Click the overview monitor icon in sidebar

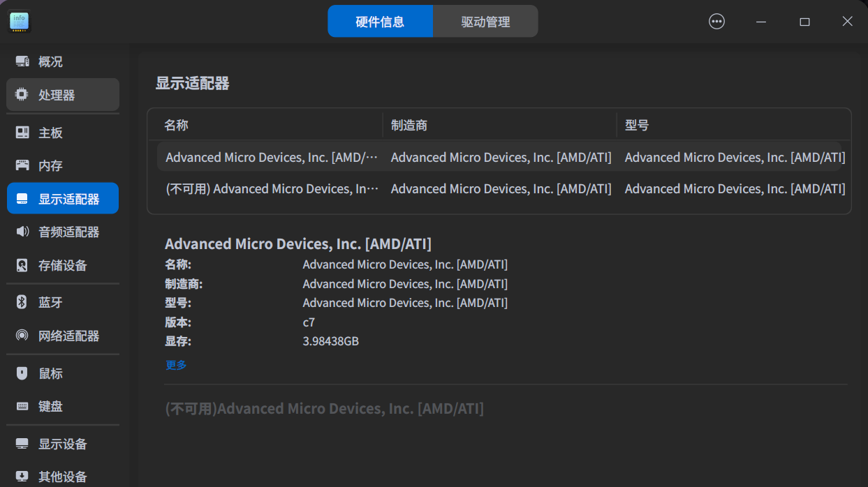pos(22,62)
